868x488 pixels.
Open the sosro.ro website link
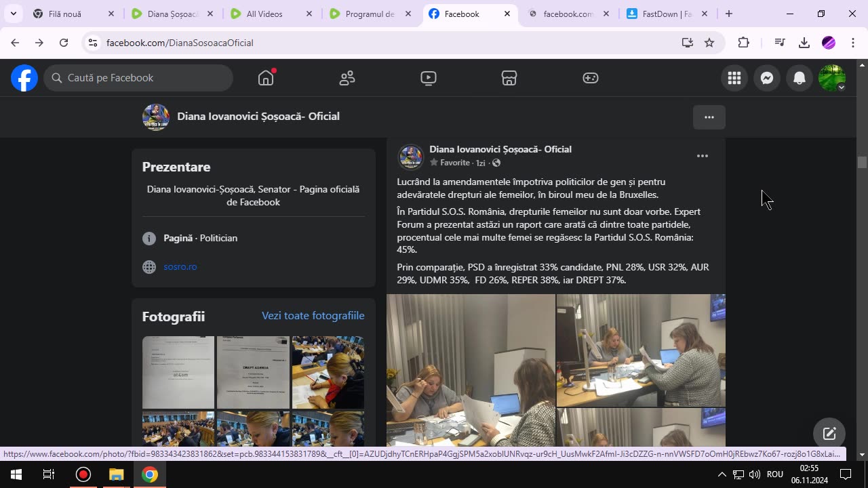coord(180,266)
